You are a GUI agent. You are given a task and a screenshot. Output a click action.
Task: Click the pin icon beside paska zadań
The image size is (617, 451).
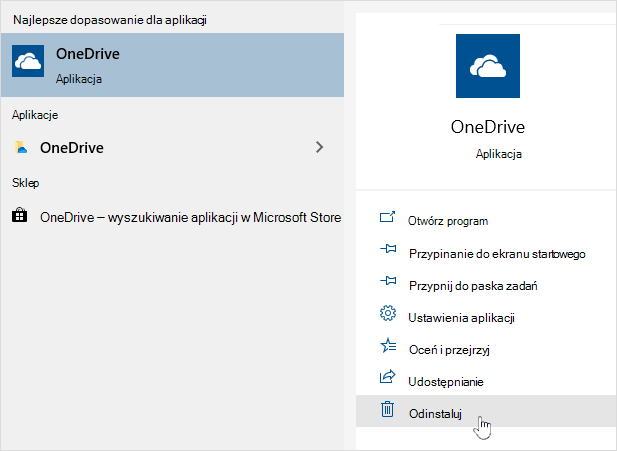point(388,281)
